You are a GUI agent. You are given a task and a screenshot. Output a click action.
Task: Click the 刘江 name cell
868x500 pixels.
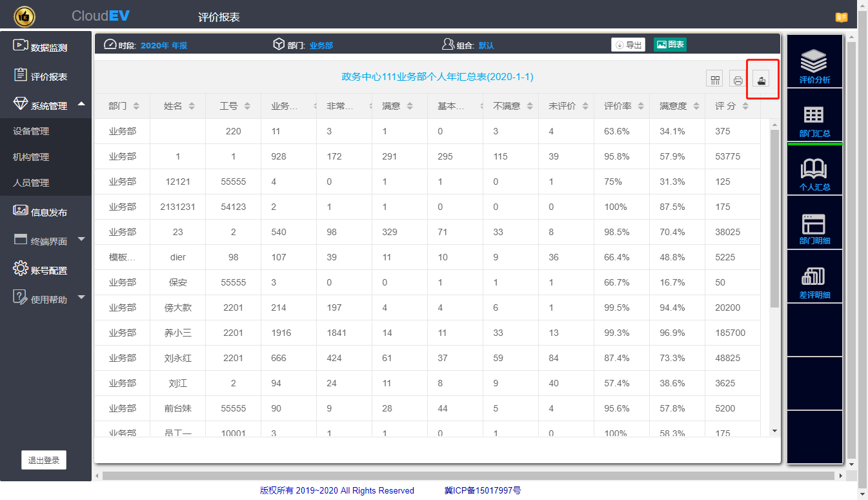[x=178, y=383]
